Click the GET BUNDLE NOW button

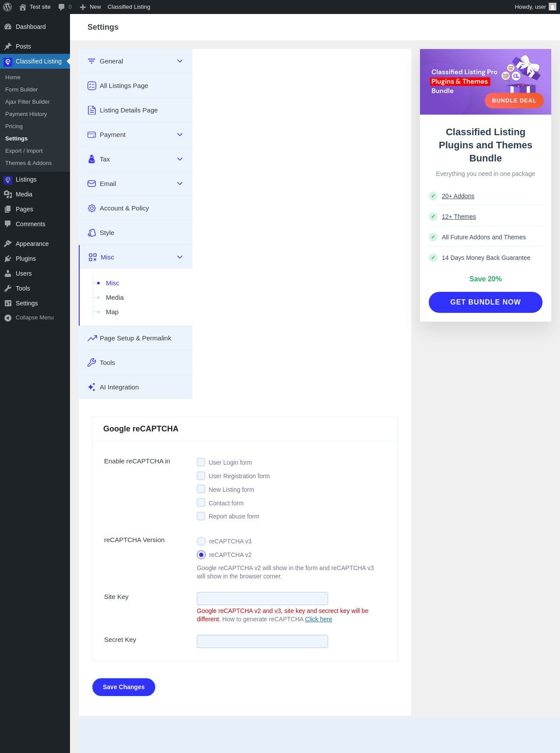[486, 302]
